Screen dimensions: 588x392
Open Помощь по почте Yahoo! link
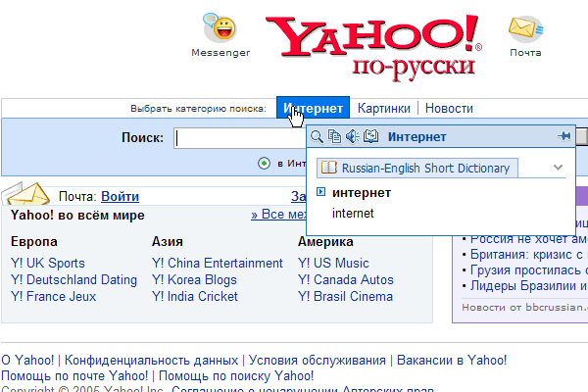tap(74, 375)
